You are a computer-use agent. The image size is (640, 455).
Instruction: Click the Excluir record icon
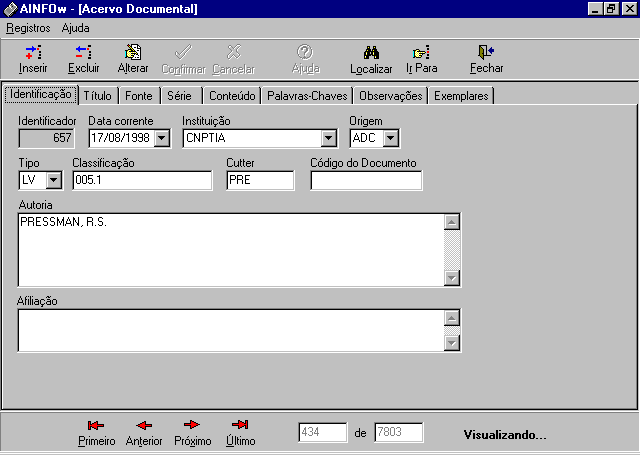[83, 52]
